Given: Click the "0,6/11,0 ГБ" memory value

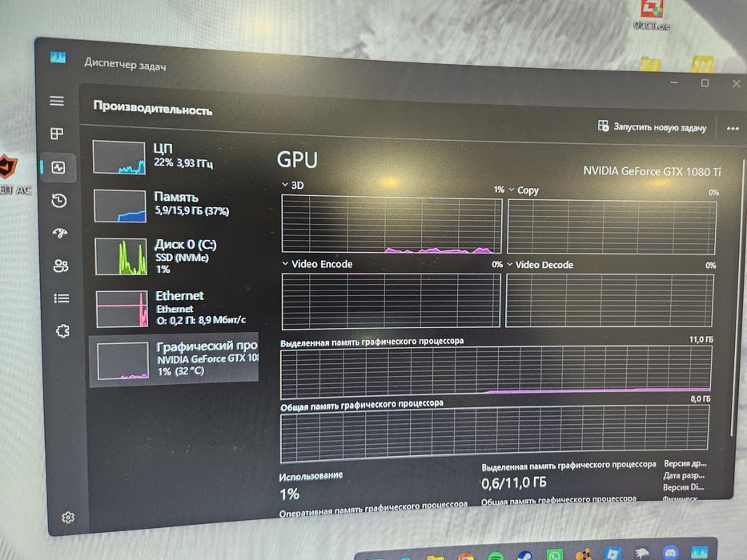Looking at the screenshot, I should click(x=513, y=483).
